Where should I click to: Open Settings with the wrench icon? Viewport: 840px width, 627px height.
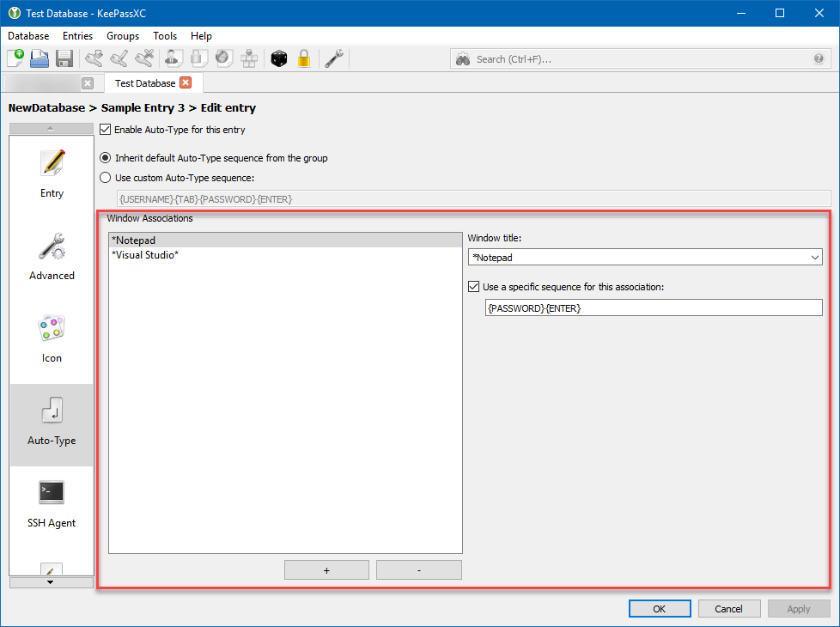click(334, 58)
